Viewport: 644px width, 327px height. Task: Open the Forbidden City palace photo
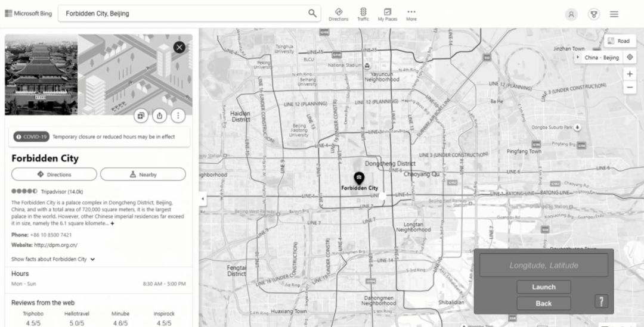click(41, 74)
